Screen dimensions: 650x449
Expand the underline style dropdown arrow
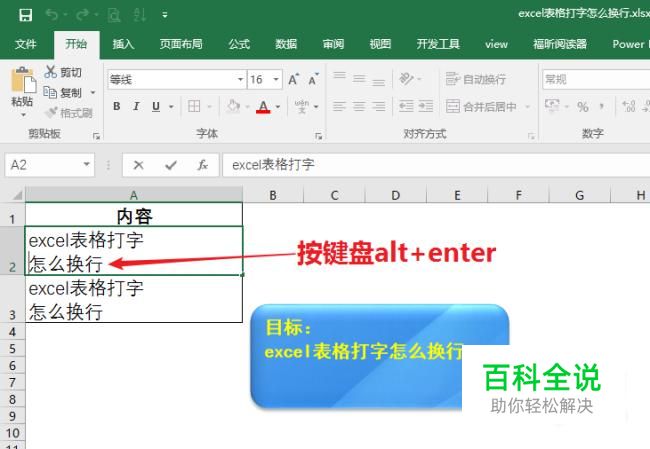(x=171, y=107)
